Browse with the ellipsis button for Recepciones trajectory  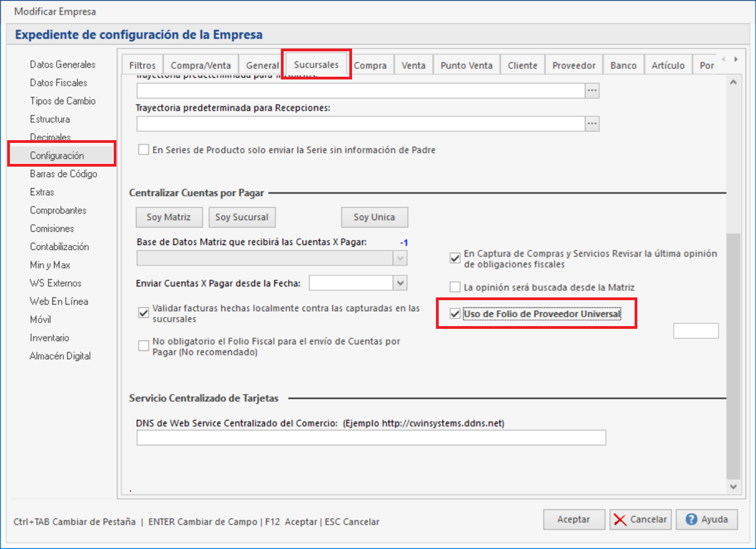point(592,124)
